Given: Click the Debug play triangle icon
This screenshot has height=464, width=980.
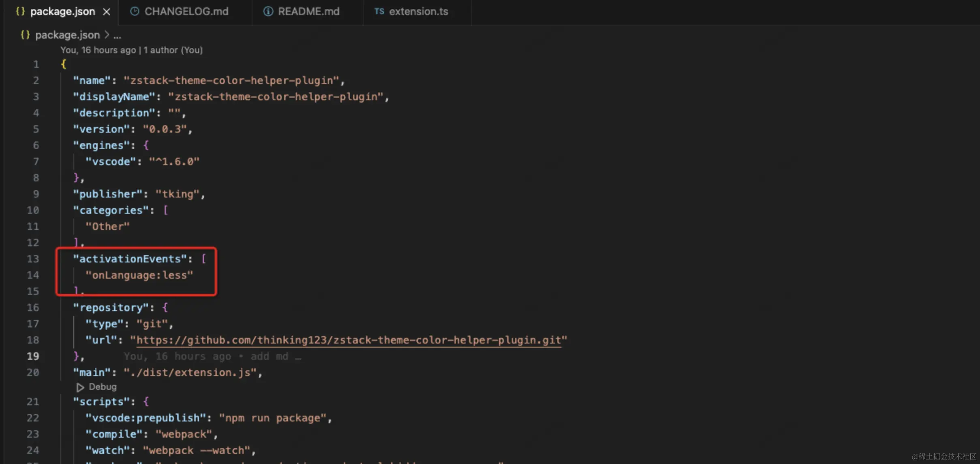Looking at the screenshot, I should tap(80, 387).
